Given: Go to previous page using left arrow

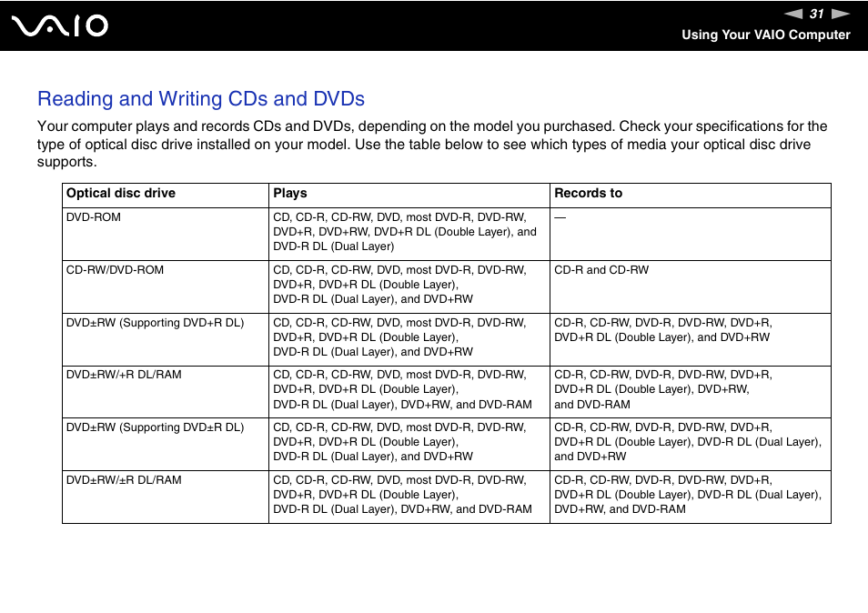Looking at the screenshot, I should pos(793,14).
